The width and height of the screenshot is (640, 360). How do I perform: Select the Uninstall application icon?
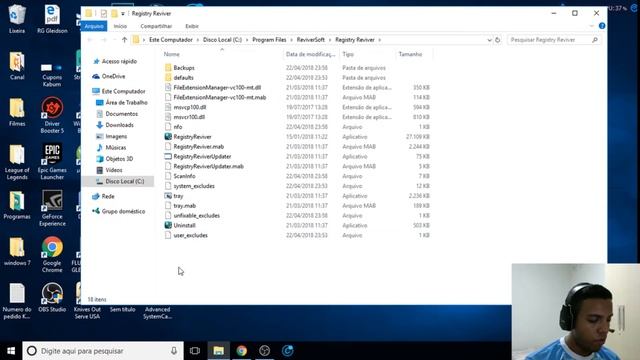point(168,225)
